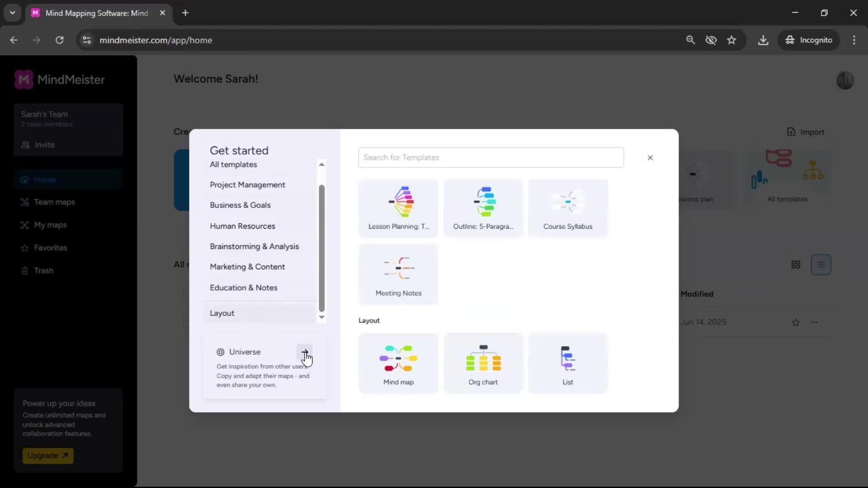Open the browser zoom icon

click(x=690, y=40)
